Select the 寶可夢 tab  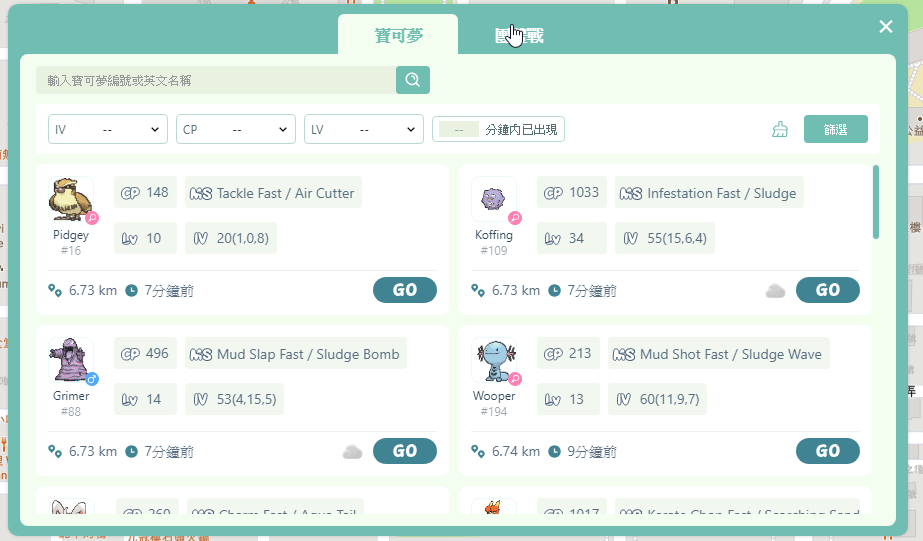[399, 35]
